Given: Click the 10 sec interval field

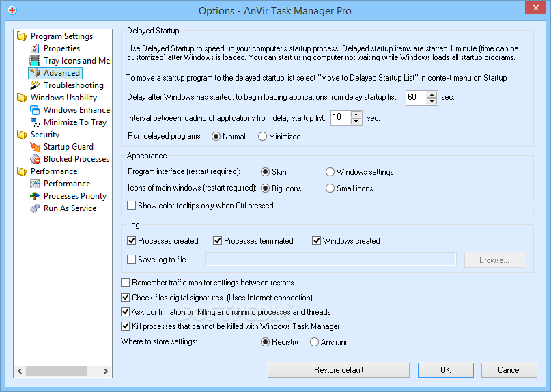Looking at the screenshot, I should click(x=341, y=117).
